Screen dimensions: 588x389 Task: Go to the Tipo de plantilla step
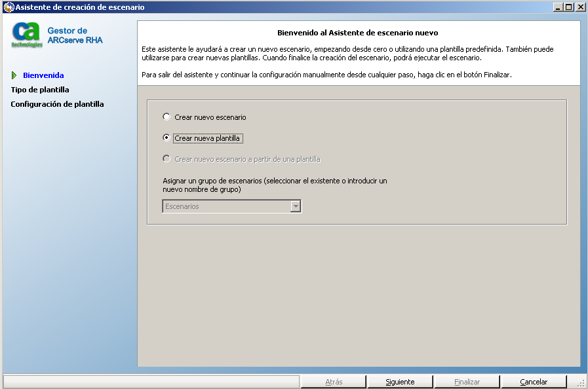pyautogui.click(x=40, y=90)
